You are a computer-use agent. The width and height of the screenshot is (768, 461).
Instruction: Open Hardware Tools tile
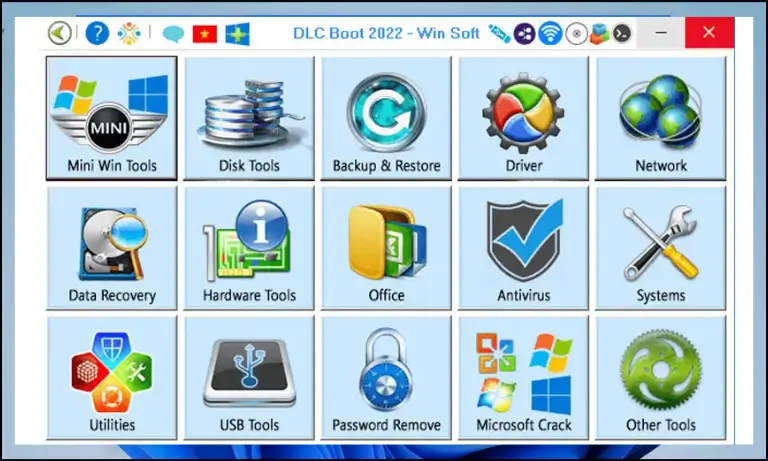249,248
